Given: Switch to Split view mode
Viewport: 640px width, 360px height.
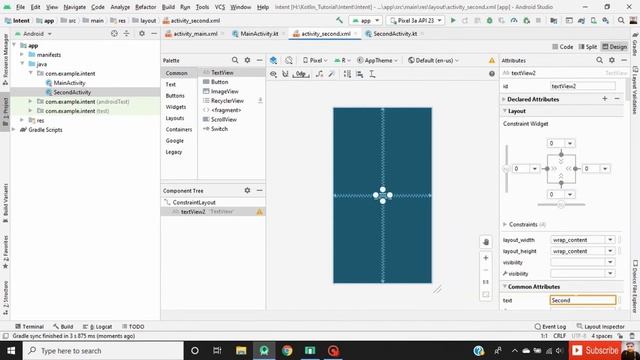Looking at the screenshot, I should point(588,47).
